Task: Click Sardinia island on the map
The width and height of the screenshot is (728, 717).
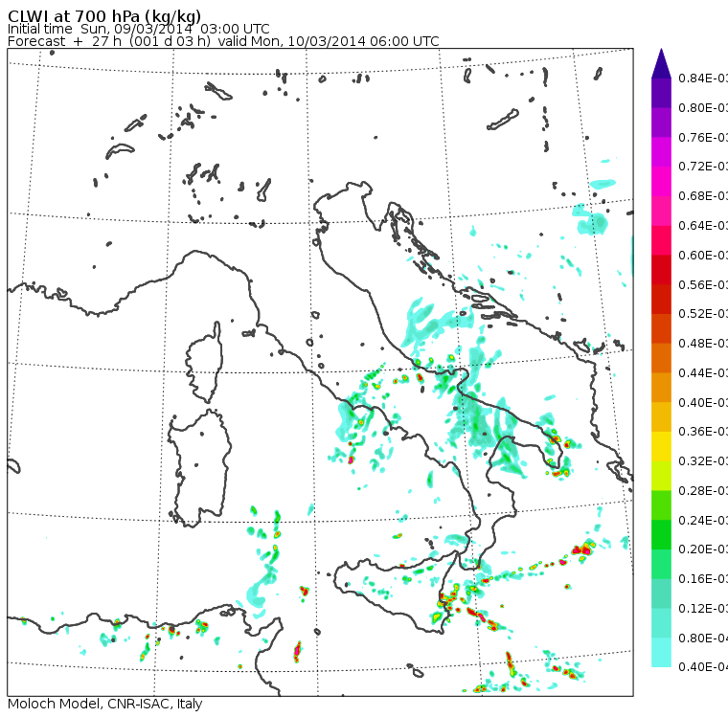Action: (x=199, y=469)
